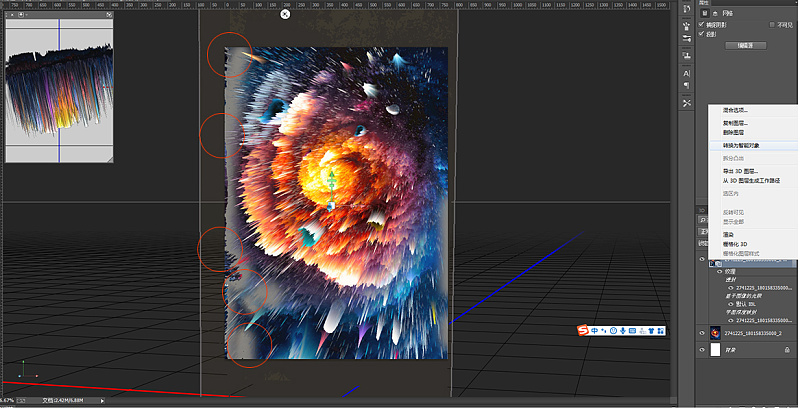Click the 3D axis widget on the artwork
This screenshot has width=800, height=409.
coord(331,181)
